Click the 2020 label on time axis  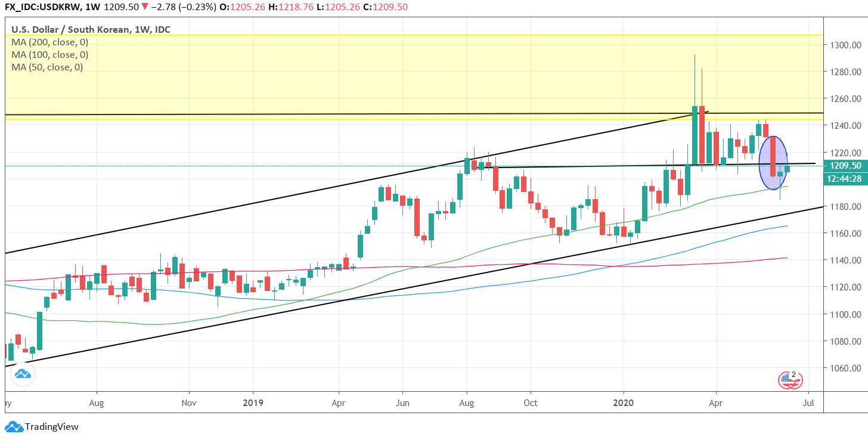624,402
